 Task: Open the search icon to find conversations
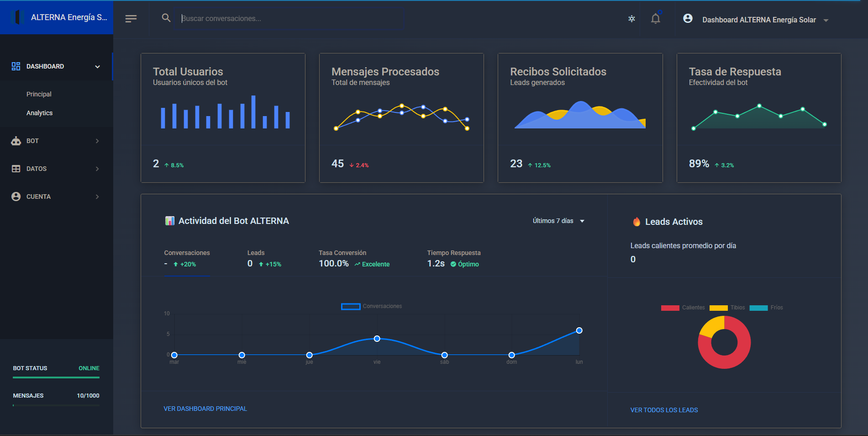pyautogui.click(x=166, y=18)
